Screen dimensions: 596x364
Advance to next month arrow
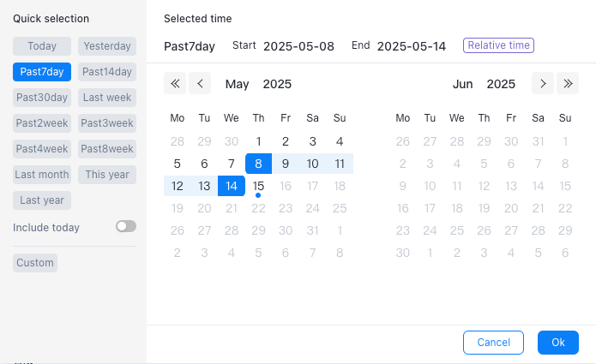point(542,83)
